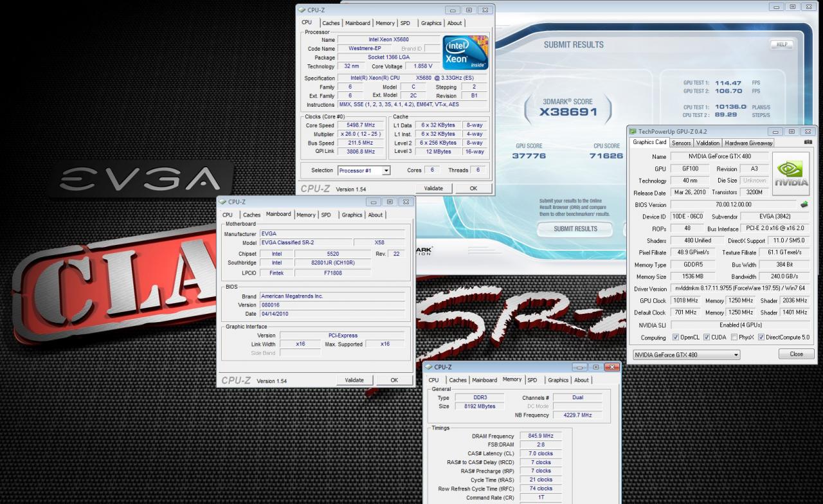The image size is (823, 504).
Task: Click the EVGA Classified SR-2 model field
Action: click(306, 243)
